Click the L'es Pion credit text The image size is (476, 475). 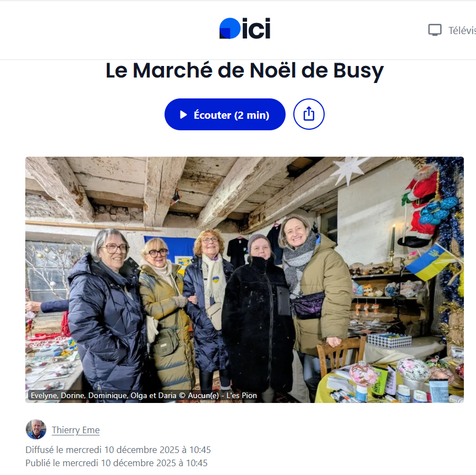tap(242, 395)
